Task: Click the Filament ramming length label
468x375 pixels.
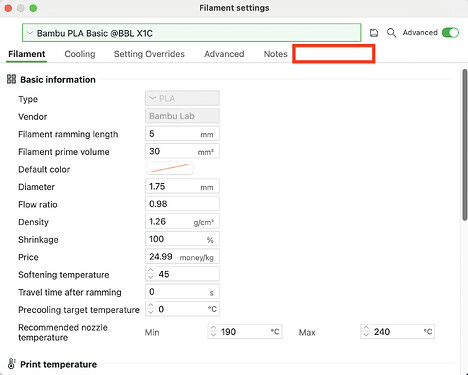Action: (x=68, y=134)
